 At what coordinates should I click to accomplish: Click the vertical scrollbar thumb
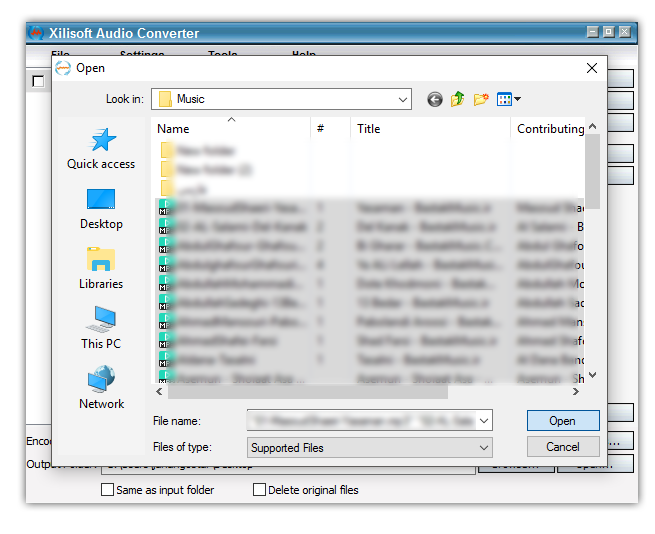(x=592, y=171)
